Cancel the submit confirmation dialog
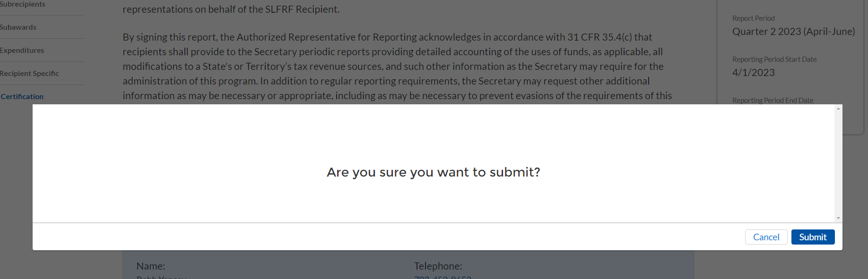The width and height of the screenshot is (868, 279). tap(766, 237)
